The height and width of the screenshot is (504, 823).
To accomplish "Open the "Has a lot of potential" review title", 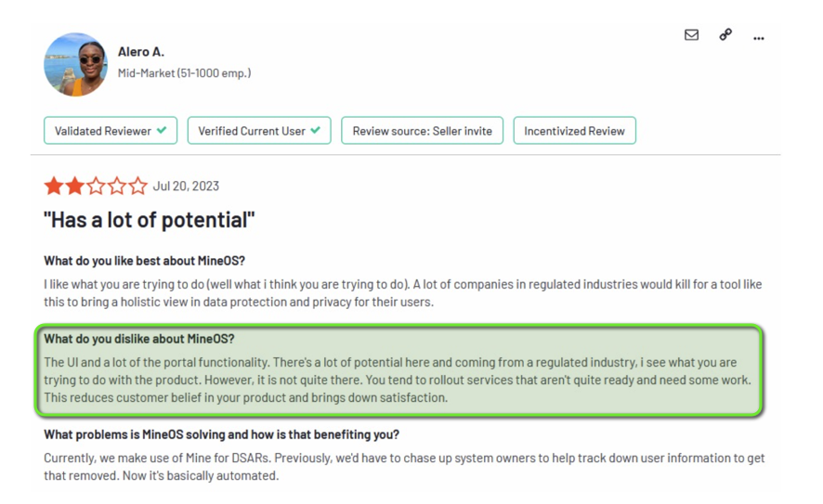I will (149, 220).
